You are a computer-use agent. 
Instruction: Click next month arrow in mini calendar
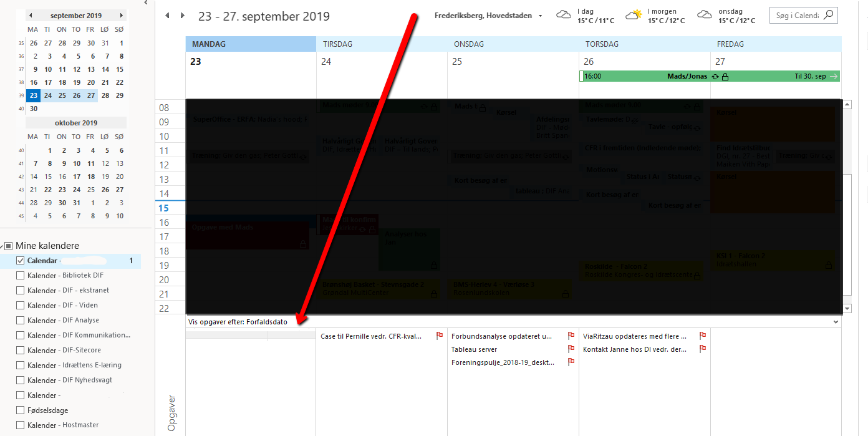click(121, 15)
